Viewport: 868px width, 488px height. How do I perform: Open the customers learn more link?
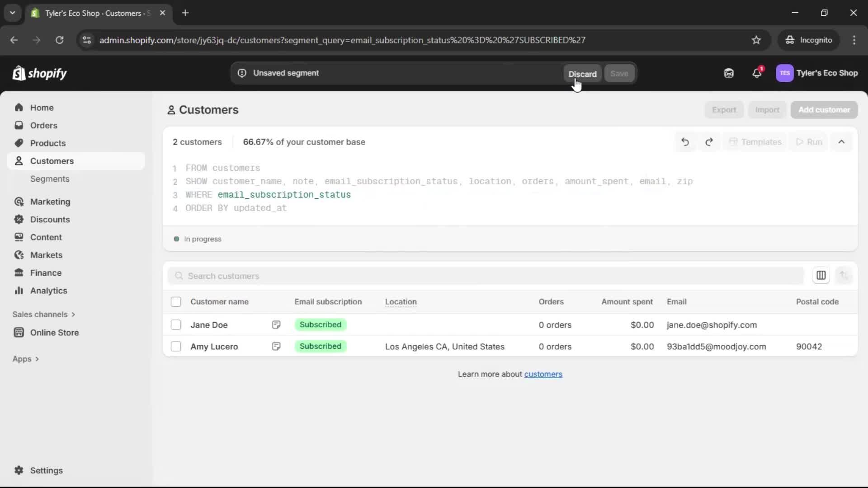tap(543, 374)
